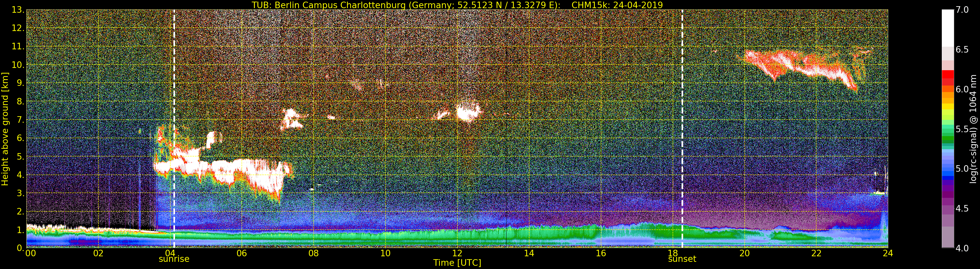This screenshot has width=980, height=269.
Task: Click height axis tick '6.'
Action: (20, 138)
